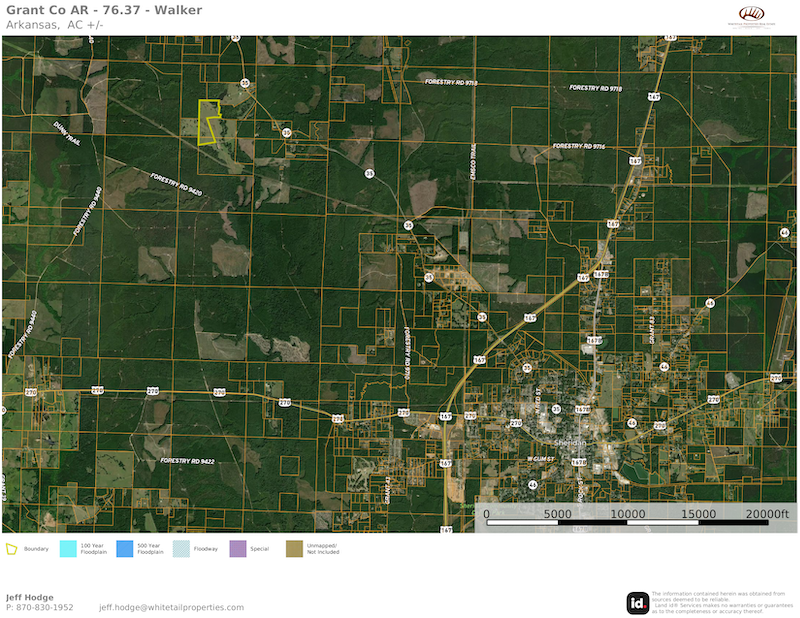Select the 500 Year Floodplain swatch
800x618 pixels.
pyautogui.click(x=125, y=548)
